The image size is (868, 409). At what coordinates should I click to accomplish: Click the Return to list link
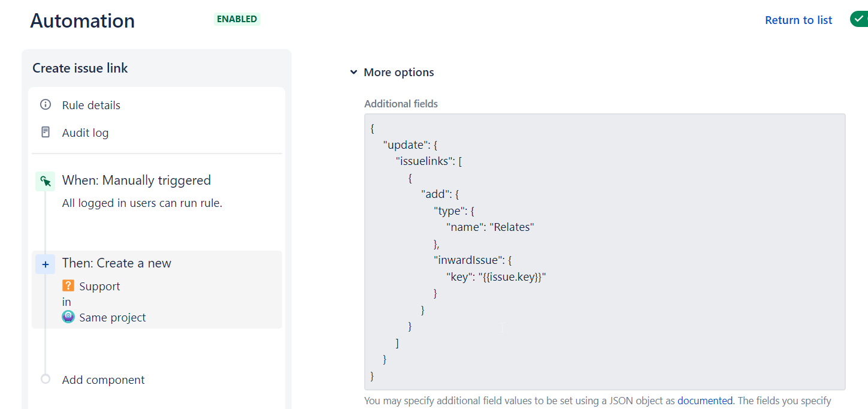pyautogui.click(x=798, y=19)
